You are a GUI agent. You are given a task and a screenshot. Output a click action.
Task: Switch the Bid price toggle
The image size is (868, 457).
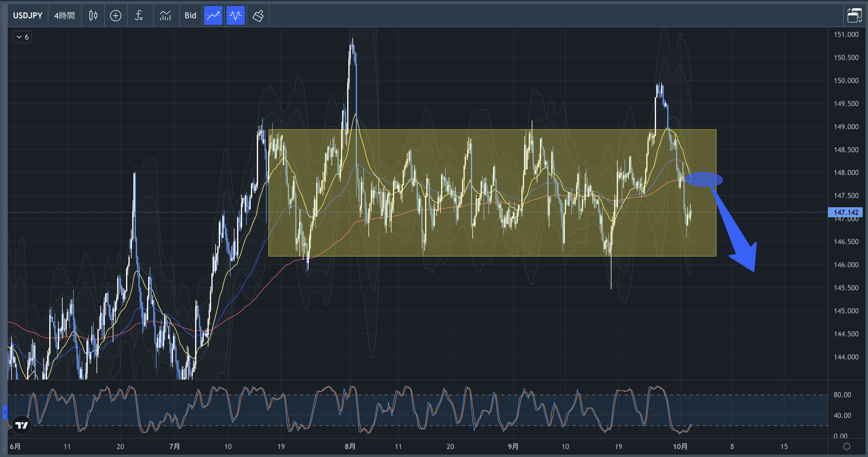190,15
